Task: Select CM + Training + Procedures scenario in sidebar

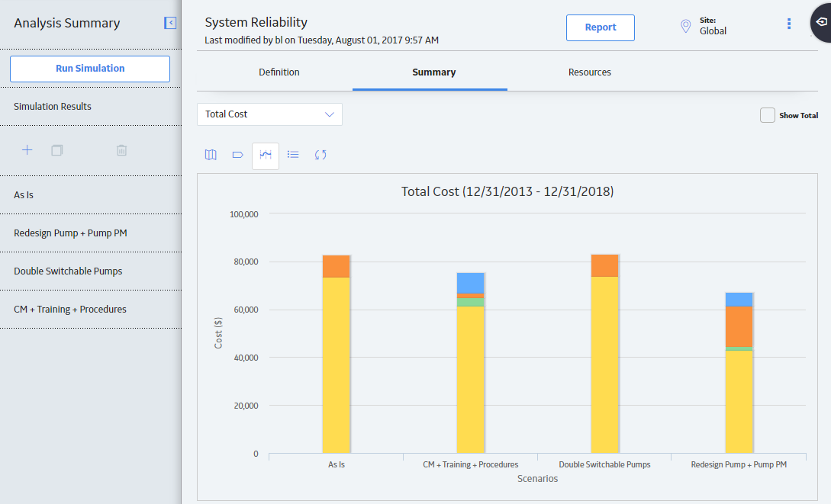Action: coord(91,309)
